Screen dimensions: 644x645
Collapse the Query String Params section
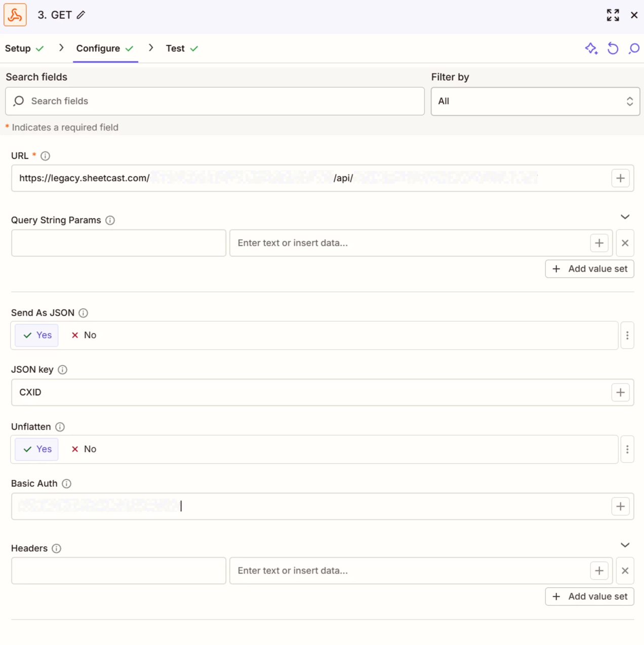coord(625,217)
